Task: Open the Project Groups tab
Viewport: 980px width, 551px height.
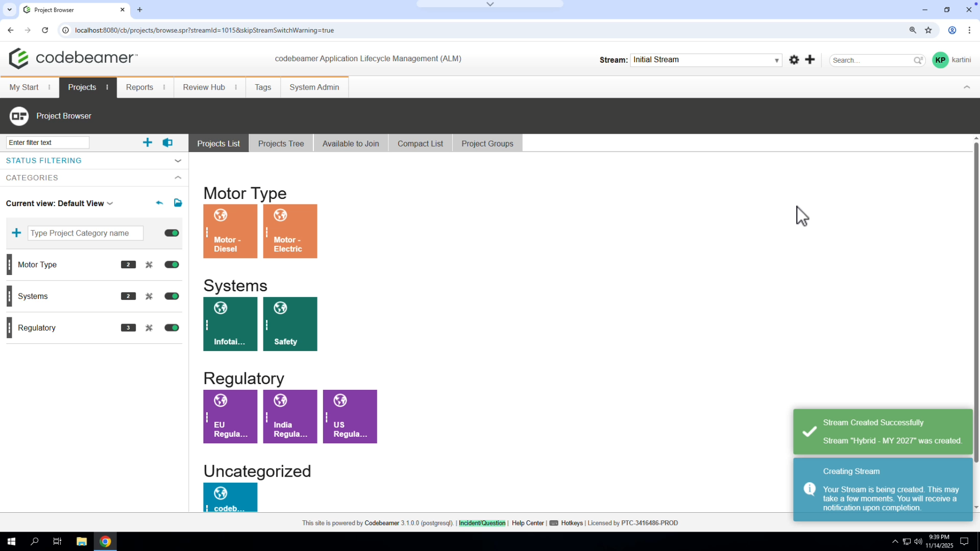Action: tap(487, 143)
